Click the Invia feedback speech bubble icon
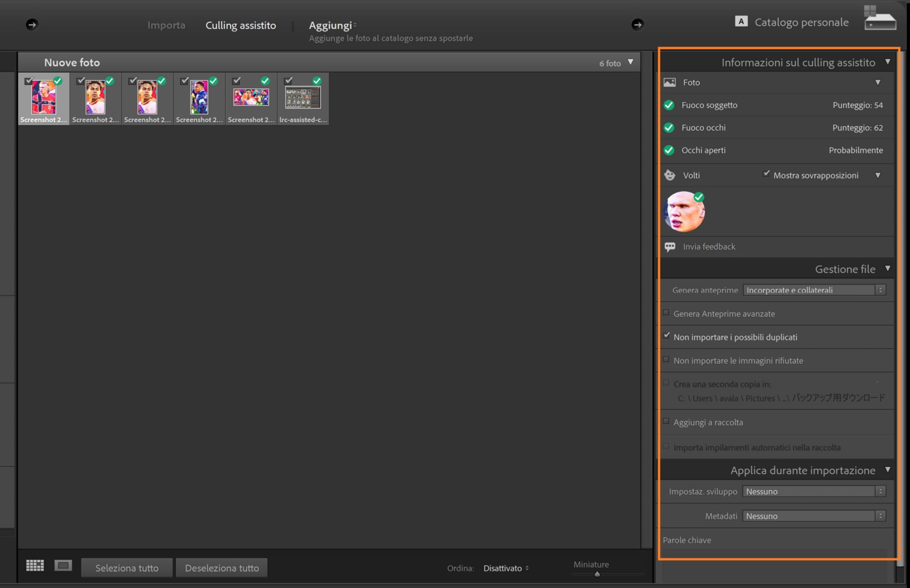The width and height of the screenshot is (910, 588). click(670, 247)
